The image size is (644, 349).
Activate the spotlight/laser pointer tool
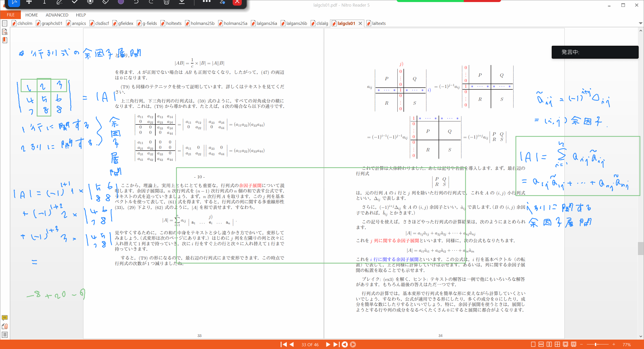click(90, 2)
